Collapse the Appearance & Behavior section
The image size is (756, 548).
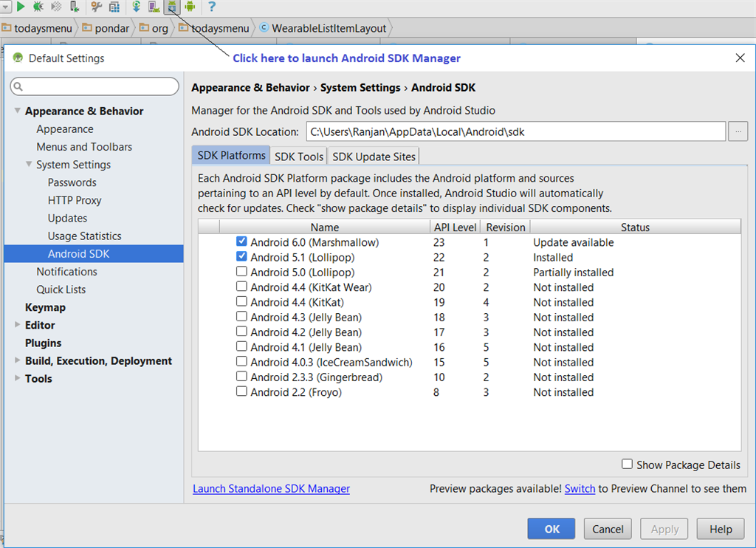click(x=17, y=111)
